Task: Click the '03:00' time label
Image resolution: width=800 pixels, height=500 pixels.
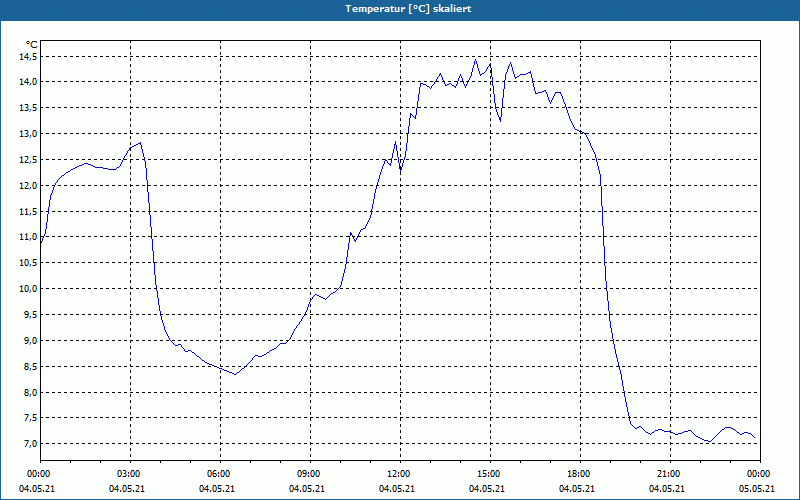Action: click(130, 474)
